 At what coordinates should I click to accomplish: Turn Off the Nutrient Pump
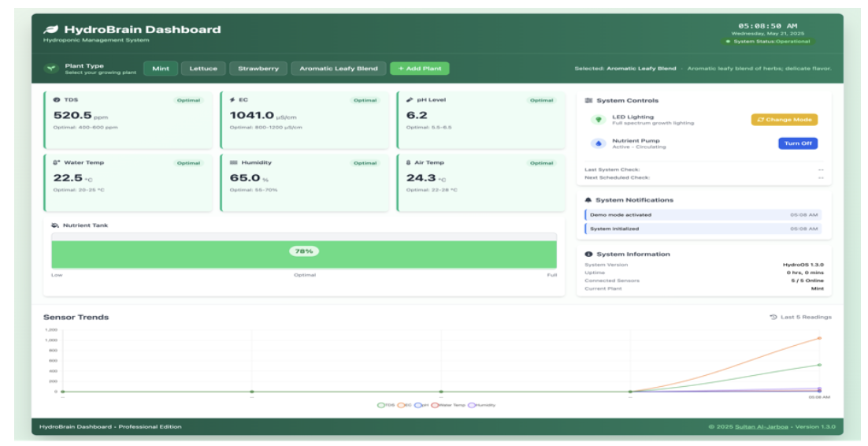tap(798, 143)
